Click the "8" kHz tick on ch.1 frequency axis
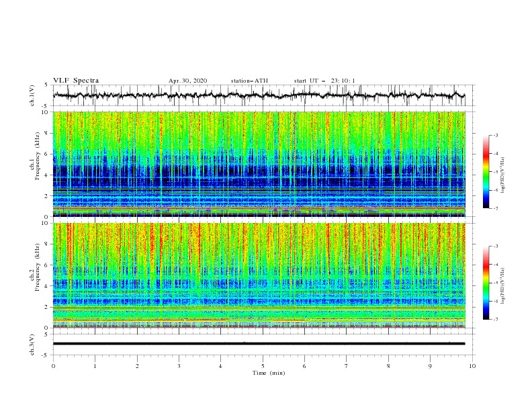This screenshot has width=532, height=411. 46,133
